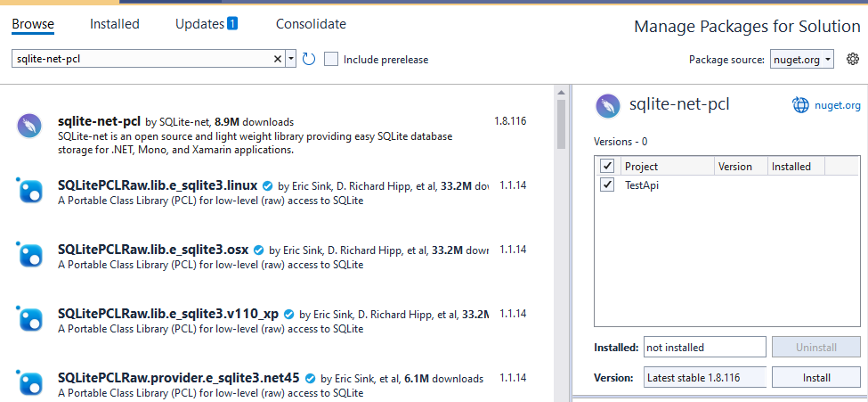
Task: Click the Project column header
Action: [x=667, y=166]
